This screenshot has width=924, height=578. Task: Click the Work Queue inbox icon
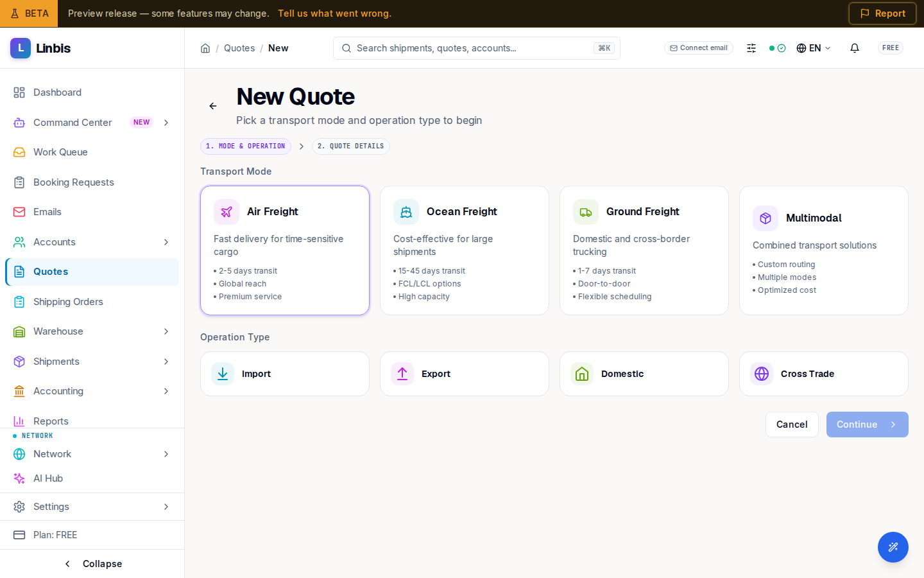19,152
